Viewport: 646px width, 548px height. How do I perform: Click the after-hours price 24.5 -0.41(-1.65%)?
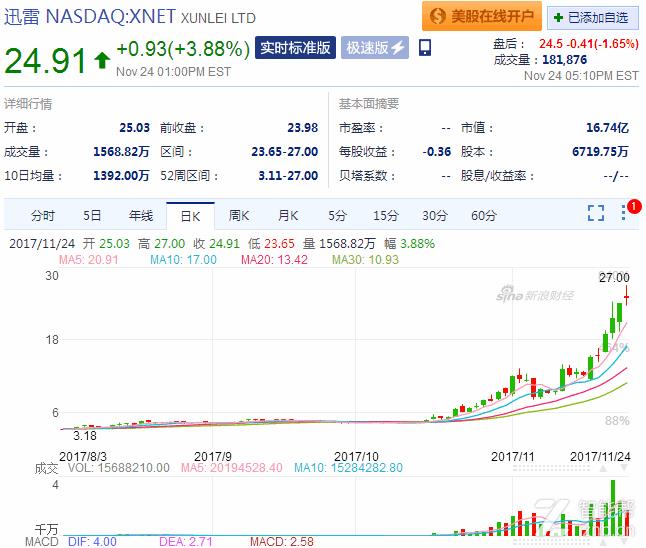(589, 44)
